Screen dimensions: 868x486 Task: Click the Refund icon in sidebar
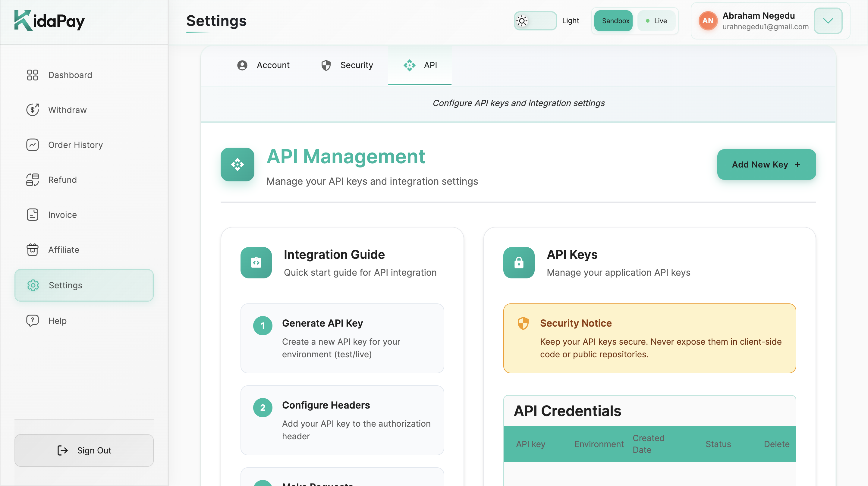click(32, 180)
